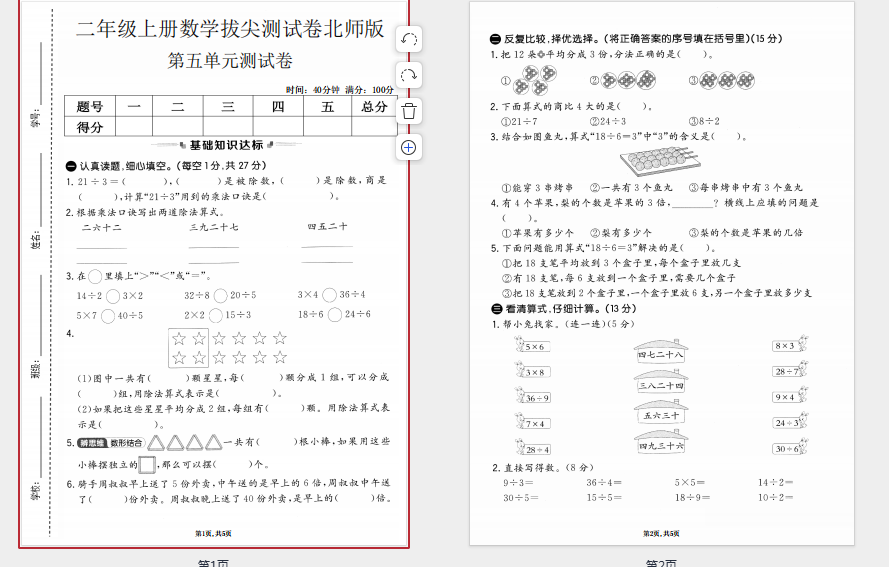Screen dimensions: 889x567
Task: Click the 第1页 label below first page
Action: (213, 562)
